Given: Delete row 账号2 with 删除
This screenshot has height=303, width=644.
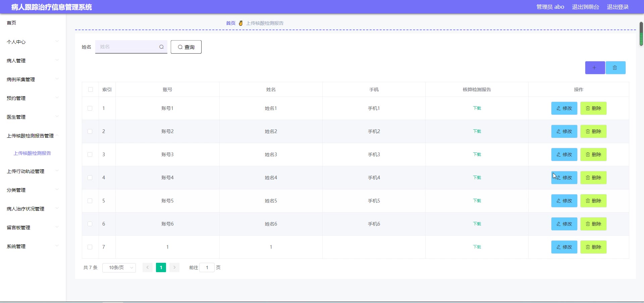Looking at the screenshot, I should (593, 131).
